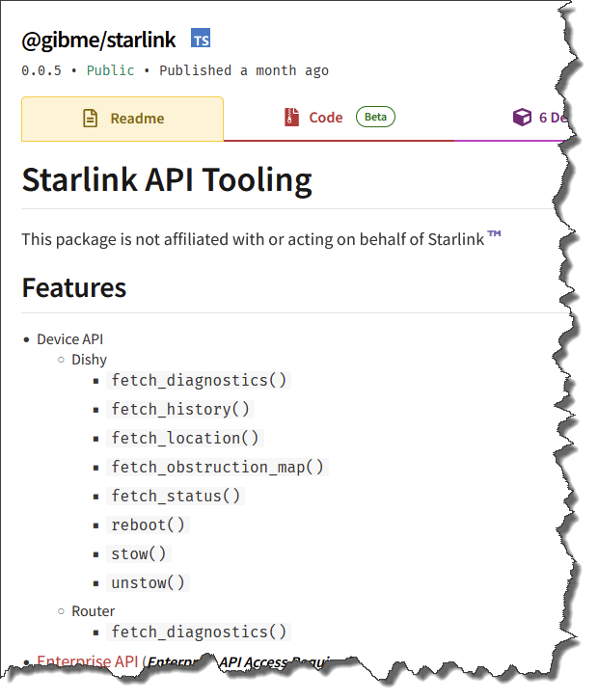Click the Published a month ago text
The width and height of the screenshot is (598, 700).
point(244,70)
